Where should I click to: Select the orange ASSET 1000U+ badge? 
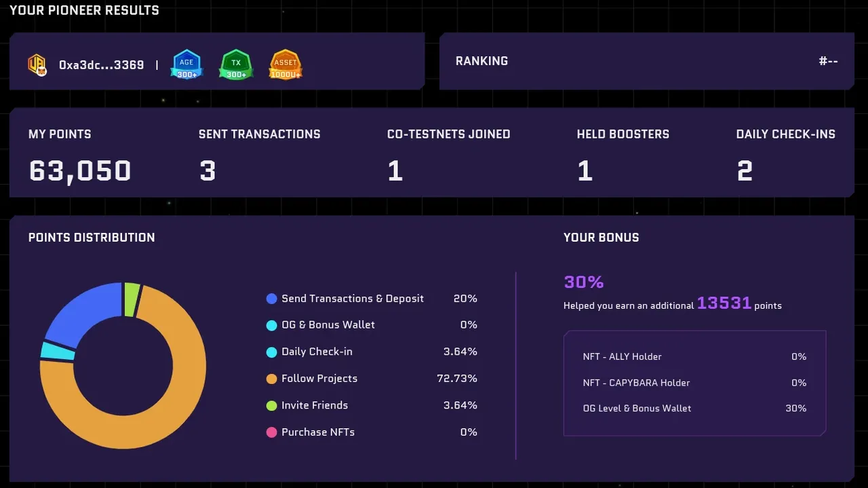(285, 64)
